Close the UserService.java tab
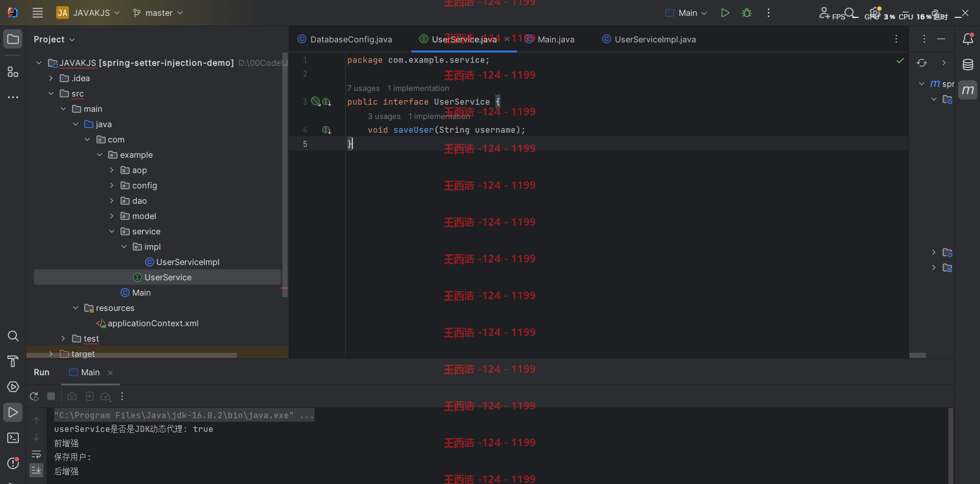980x484 pixels. 507,39
